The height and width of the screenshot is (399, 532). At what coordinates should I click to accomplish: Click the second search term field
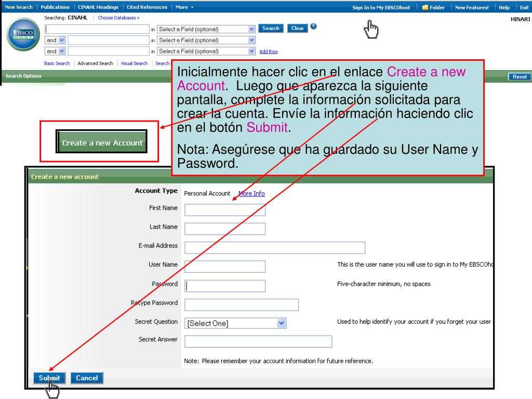click(109, 41)
